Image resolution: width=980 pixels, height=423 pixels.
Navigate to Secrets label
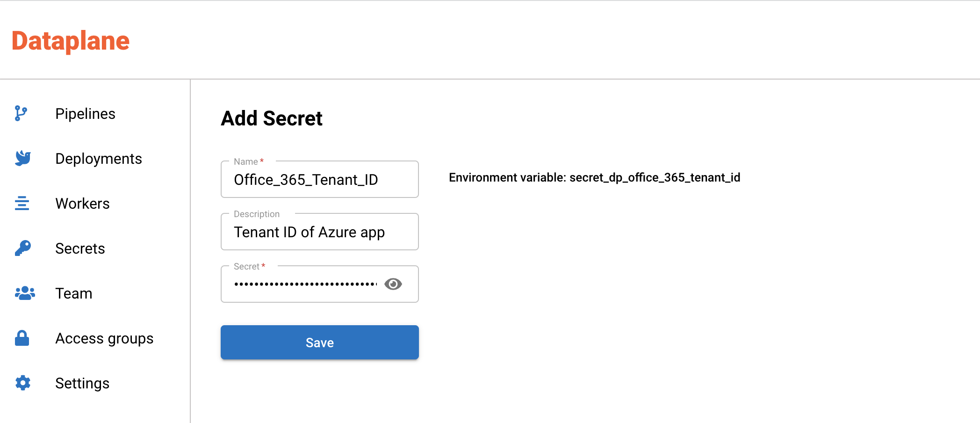[x=80, y=248]
